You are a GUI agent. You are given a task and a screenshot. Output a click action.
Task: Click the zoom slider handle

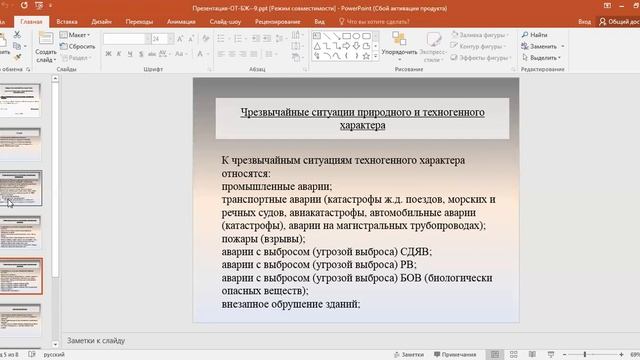(x=584, y=354)
